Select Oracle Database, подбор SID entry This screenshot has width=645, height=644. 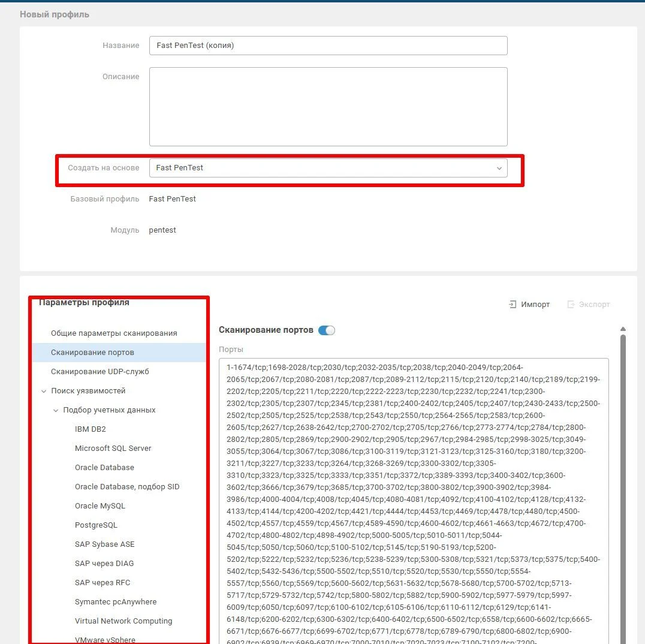[x=127, y=487]
